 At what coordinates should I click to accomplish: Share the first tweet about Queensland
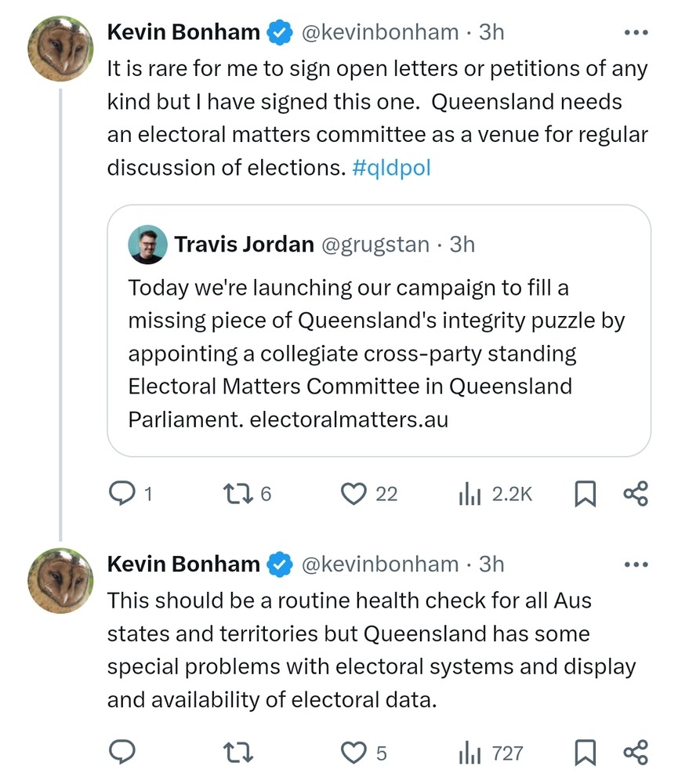pos(635,493)
